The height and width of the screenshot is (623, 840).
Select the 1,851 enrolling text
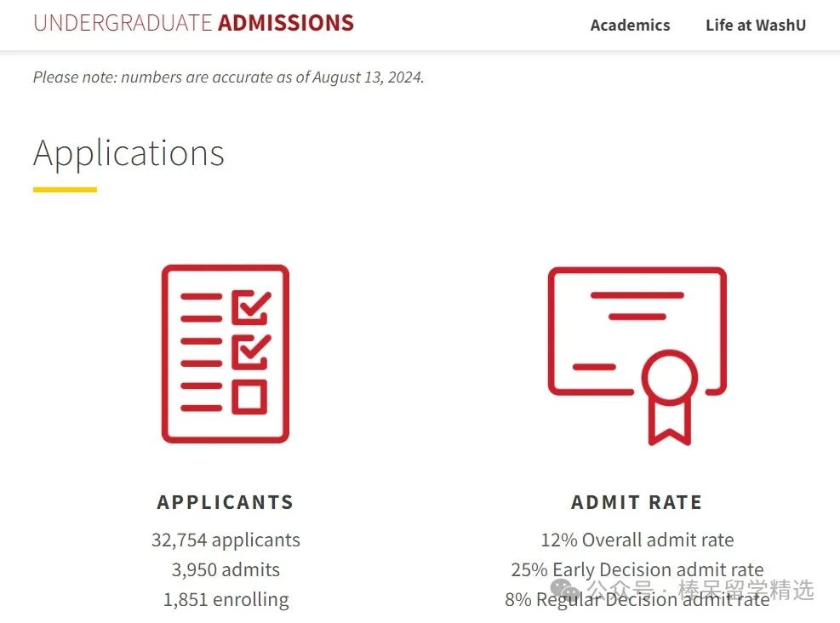226,599
